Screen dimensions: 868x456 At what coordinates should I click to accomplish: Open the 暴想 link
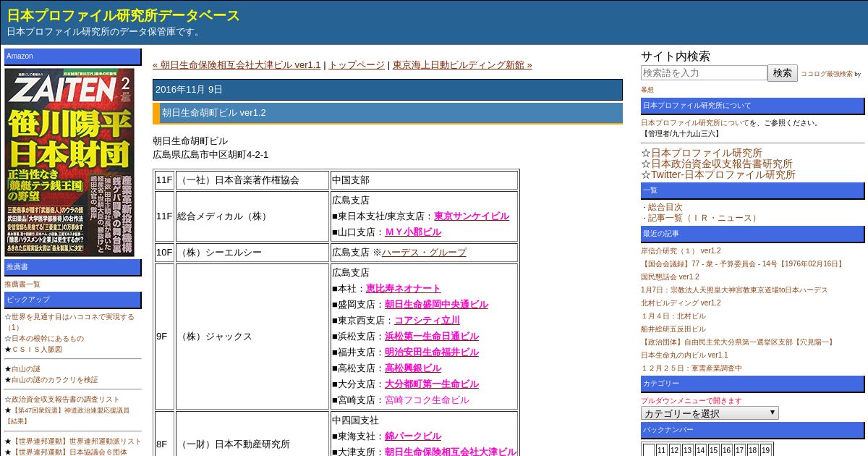(647, 90)
